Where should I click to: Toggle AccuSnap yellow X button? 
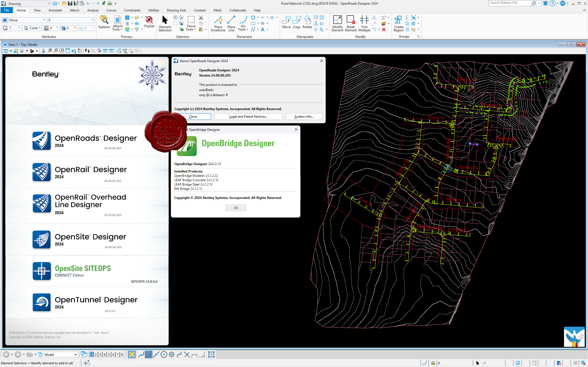[x=132, y=354]
